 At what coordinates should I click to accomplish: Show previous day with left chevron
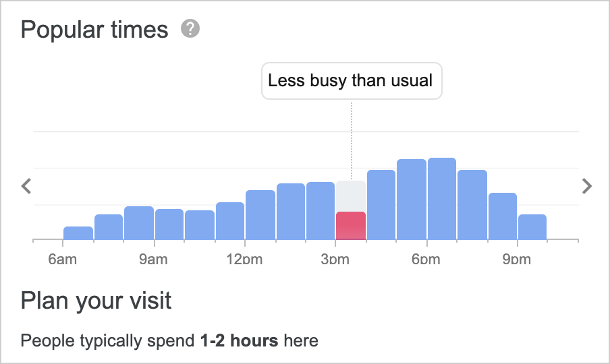[26, 186]
